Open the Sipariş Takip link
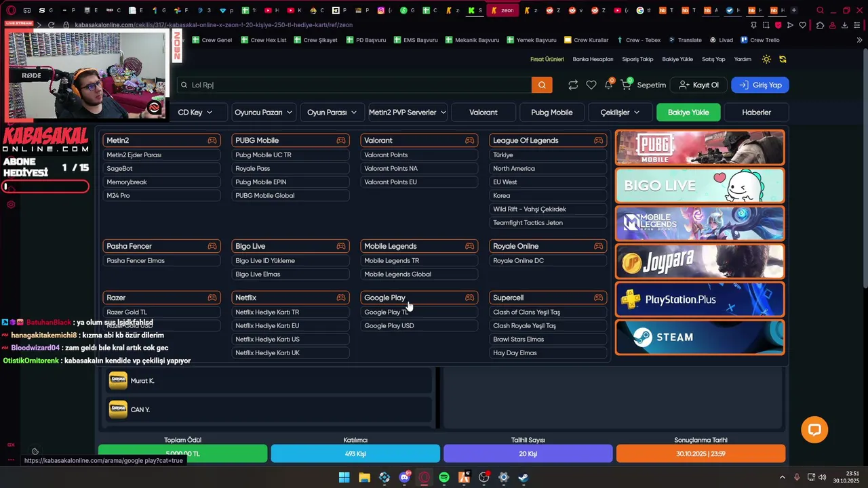This screenshot has height=488, width=868. click(637, 59)
